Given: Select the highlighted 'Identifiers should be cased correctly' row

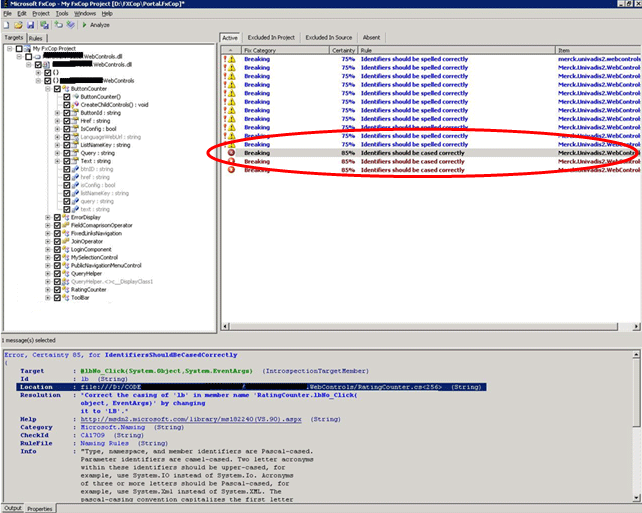Looking at the screenshot, I should click(431, 153).
